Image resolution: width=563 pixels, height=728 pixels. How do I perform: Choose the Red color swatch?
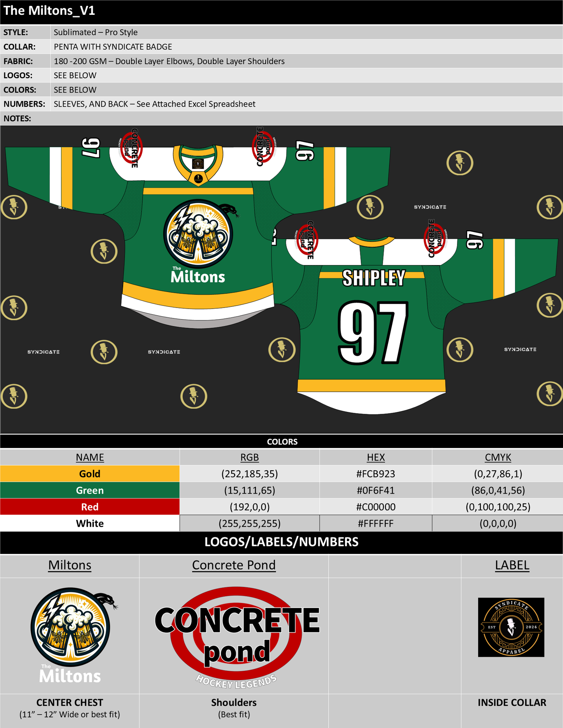coord(90,507)
